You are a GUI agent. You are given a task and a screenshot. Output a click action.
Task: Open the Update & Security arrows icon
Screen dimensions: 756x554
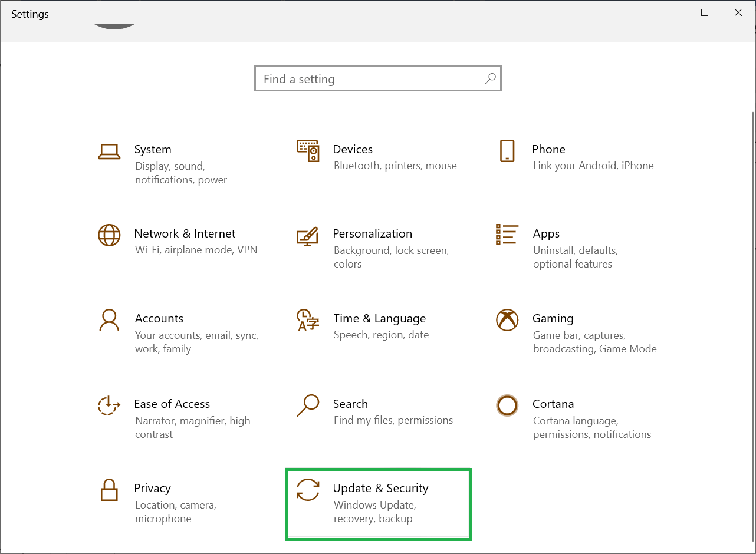[308, 490]
